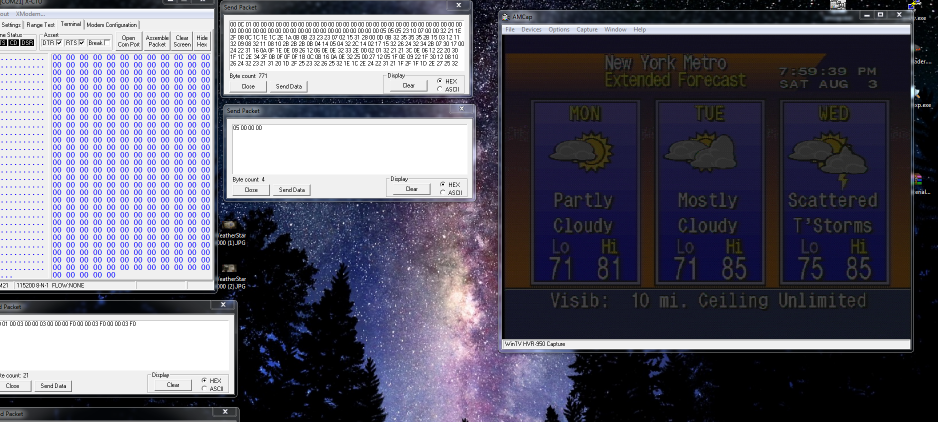
Task: Switch to the Range Test tab
Action: (x=41, y=25)
